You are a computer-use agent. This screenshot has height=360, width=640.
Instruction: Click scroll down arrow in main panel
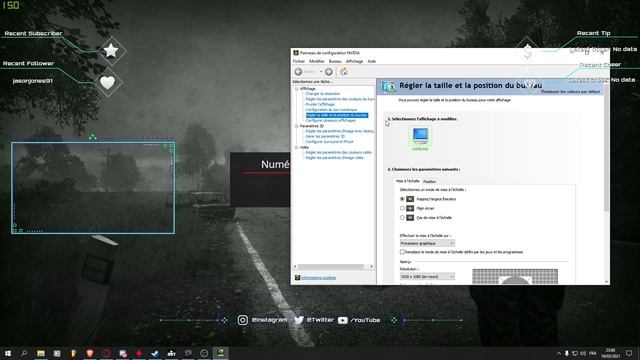point(606,282)
